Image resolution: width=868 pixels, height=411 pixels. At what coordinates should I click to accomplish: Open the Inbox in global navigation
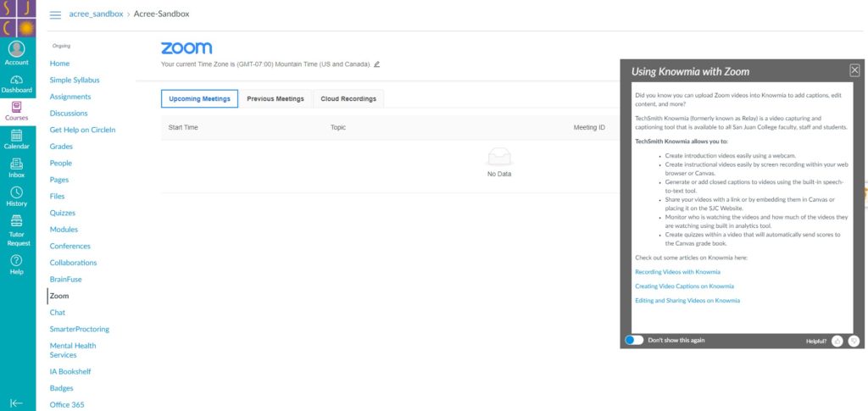tap(17, 168)
